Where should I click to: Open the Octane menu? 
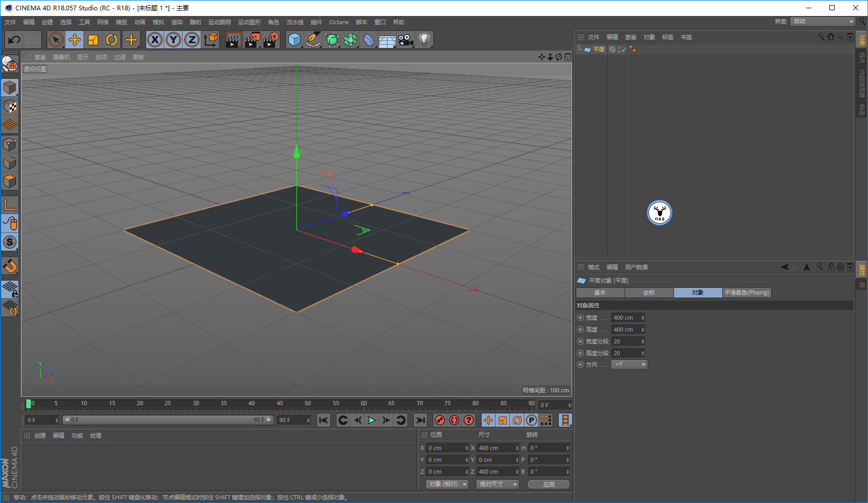pyautogui.click(x=339, y=22)
